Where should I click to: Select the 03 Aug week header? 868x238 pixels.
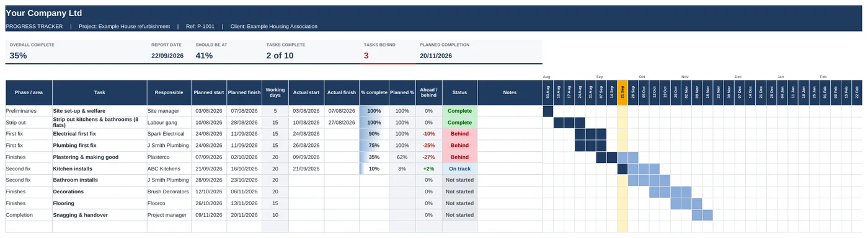548,92
